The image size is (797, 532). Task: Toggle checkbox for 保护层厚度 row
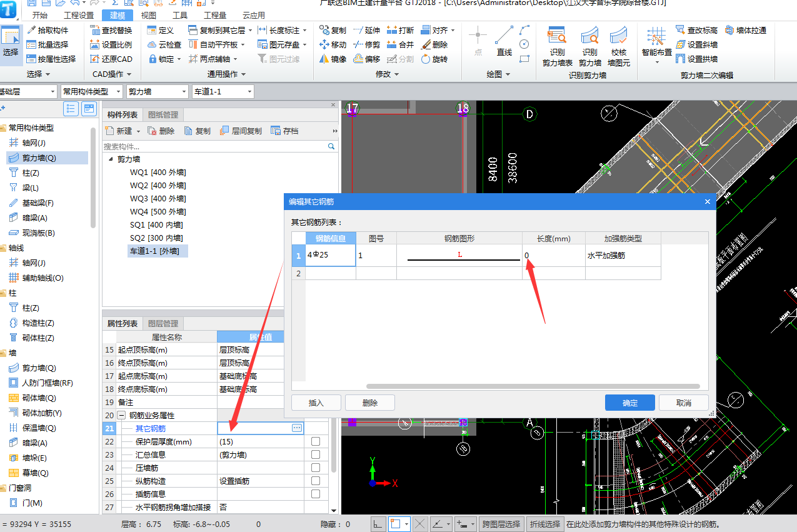click(x=316, y=441)
